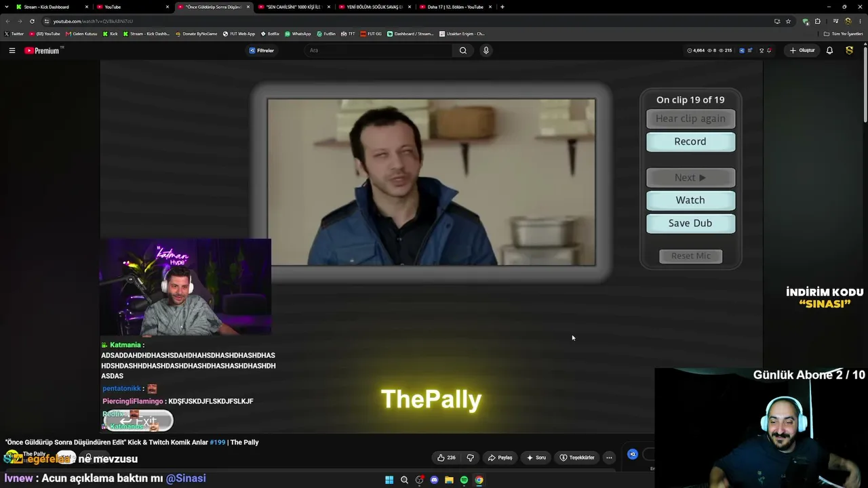Open File Explorer from the taskbar
The image size is (868, 488).
click(x=449, y=480)
